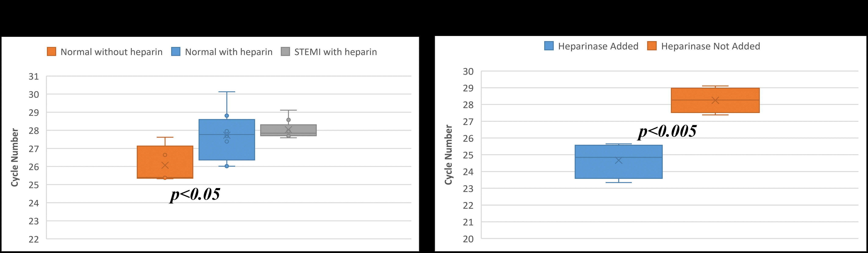Click the "p<0.005" annotation text

668,131
